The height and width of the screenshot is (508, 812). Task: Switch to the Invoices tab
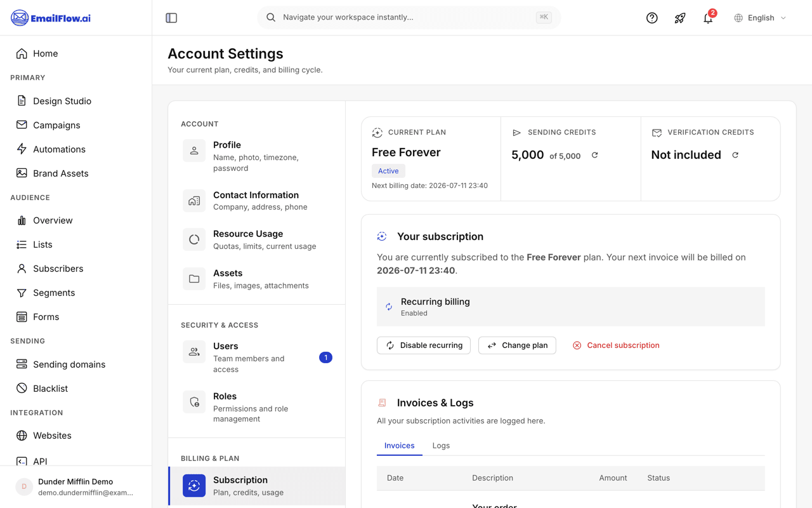400,446
